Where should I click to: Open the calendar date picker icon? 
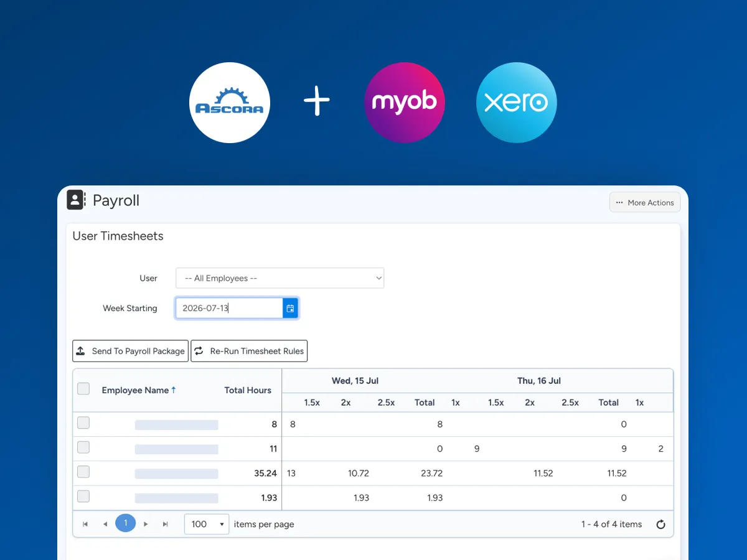290,308
